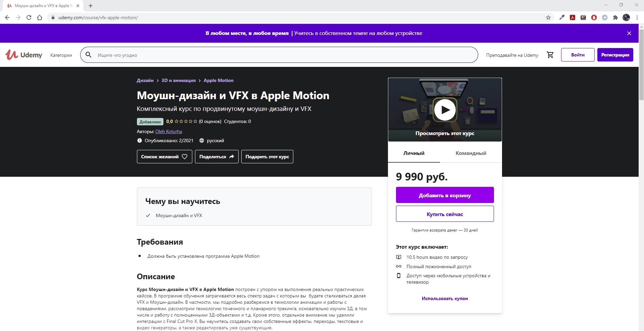Click the course title heading
Image resolution: width=644 pixels, height=331 pixels.
(233, 95)
